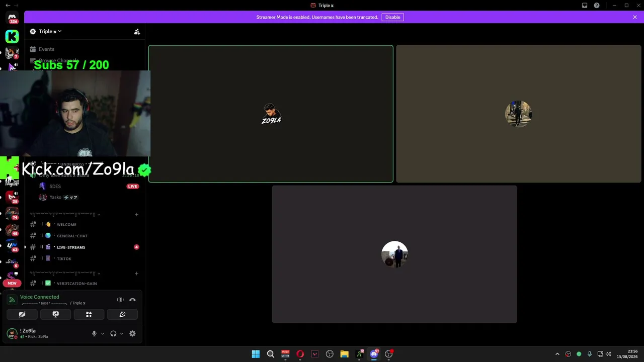
Task: Show hidden system tray icons
Action: tap(557, 354)
